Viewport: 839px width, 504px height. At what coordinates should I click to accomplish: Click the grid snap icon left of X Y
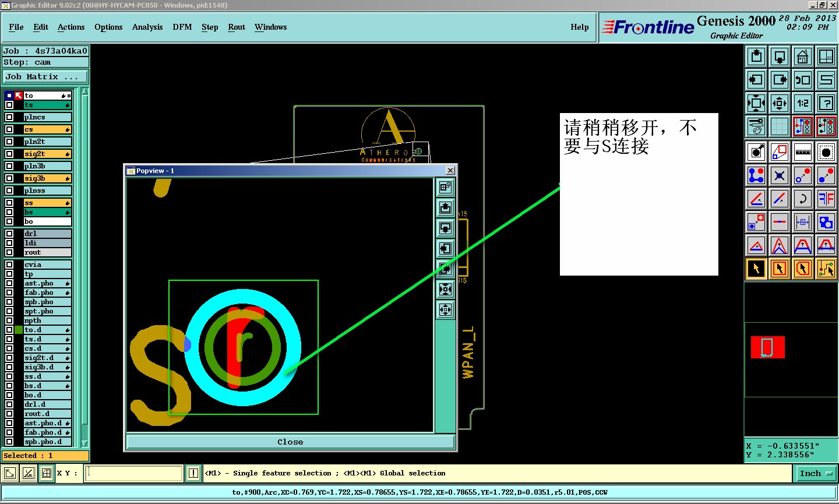pyautogui.click(x=47, y=473)
